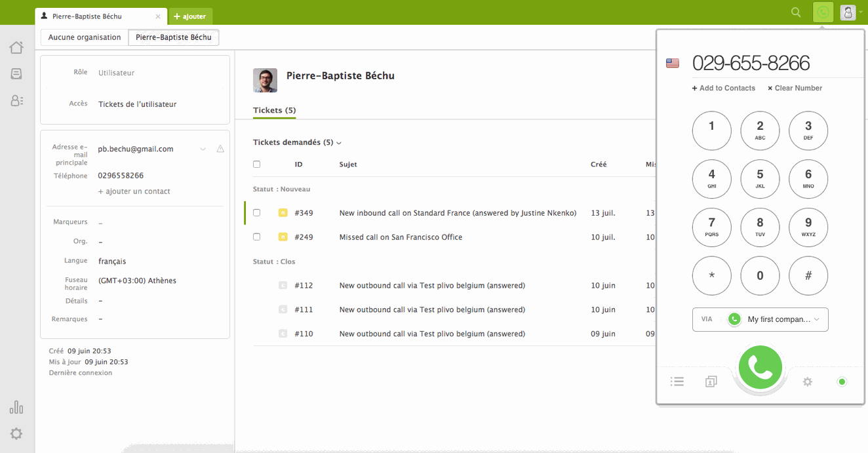Open ticket #112 outbound call
This screenshot has width=868, height=453.
pyautogui.click(x=432, y=286)
